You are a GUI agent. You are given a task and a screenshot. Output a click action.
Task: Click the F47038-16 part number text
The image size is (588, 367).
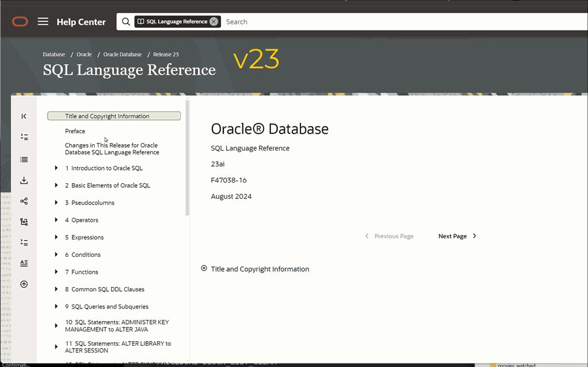pyautogui.click(x=229, y=180)
